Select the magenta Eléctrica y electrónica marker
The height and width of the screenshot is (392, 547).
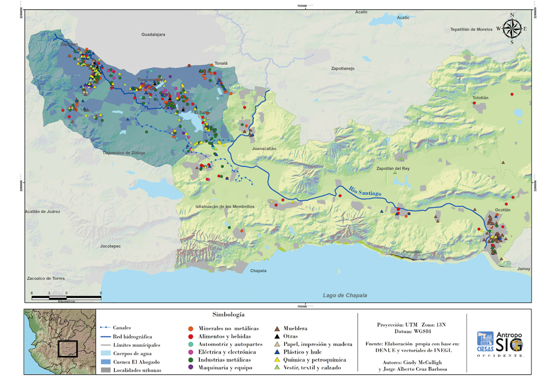(x=191, y=352)
